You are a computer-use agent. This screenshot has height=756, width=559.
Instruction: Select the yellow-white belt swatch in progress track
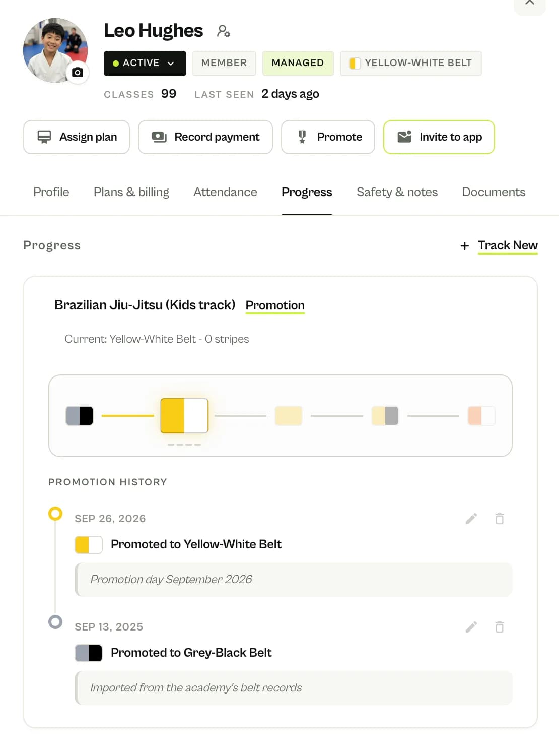[184, 416]
